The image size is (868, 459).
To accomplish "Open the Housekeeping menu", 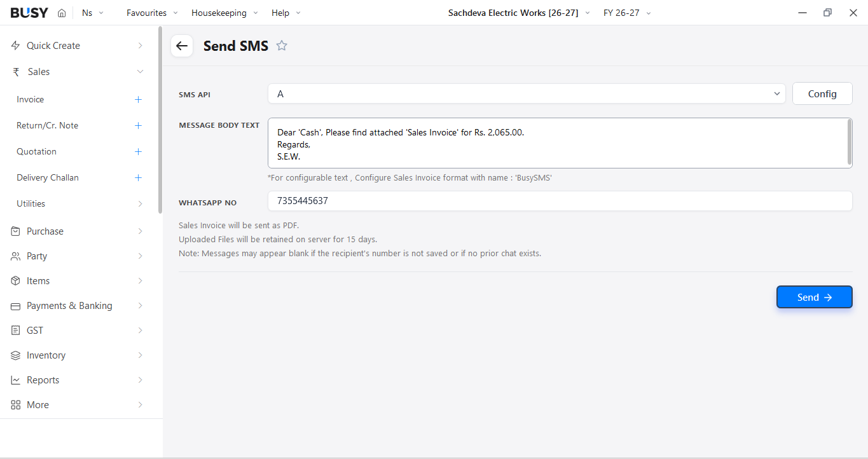I will coord(224,13).
